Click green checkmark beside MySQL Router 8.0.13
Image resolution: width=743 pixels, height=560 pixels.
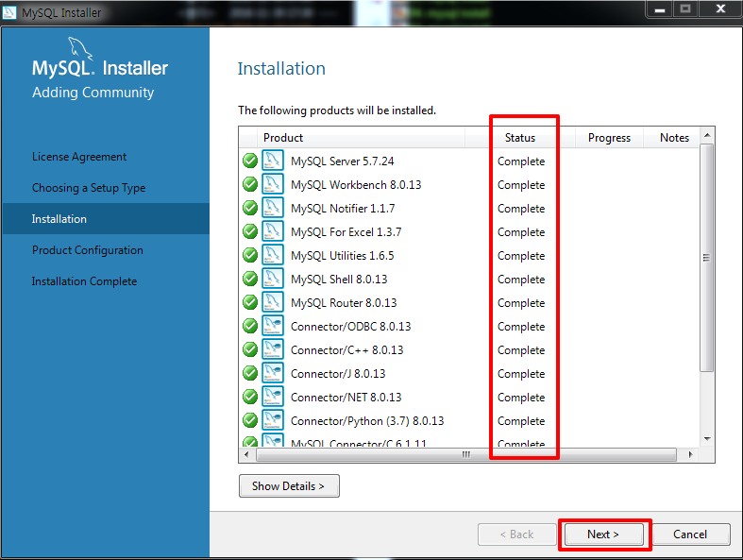pyautogui.click(x=250, y=302)
